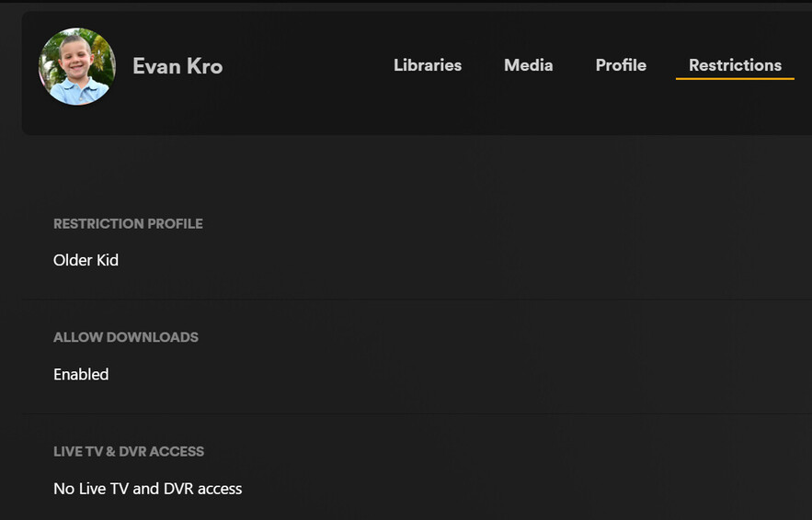
Task: Open the Libraries tab
Action: click(428, 65)
